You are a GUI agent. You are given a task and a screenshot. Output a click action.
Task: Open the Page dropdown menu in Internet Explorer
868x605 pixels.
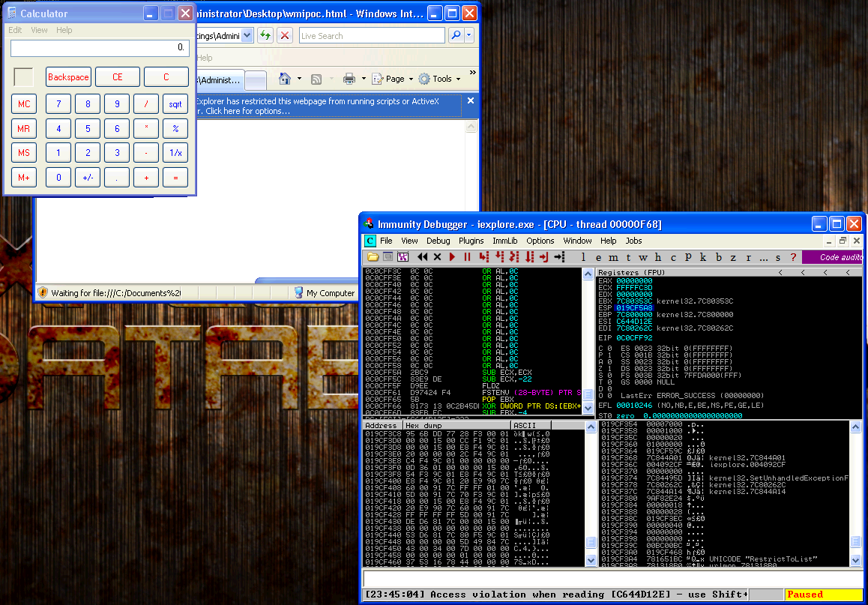(393, 79)
